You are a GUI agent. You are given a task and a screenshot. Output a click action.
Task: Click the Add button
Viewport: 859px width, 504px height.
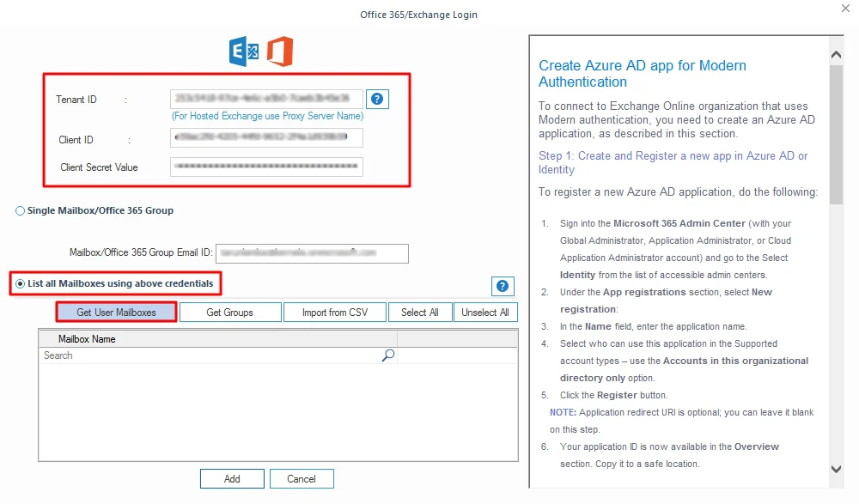click(232, 479)
